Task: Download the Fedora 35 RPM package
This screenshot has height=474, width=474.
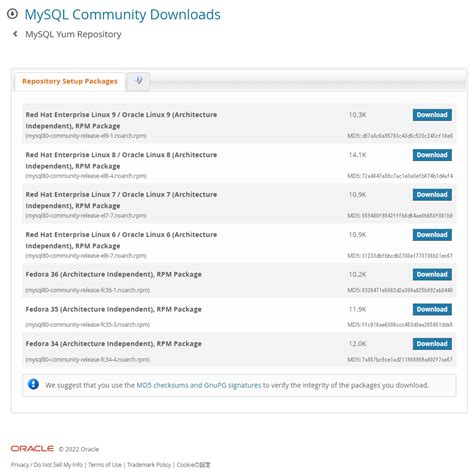Action: click(x=432, y=309)
